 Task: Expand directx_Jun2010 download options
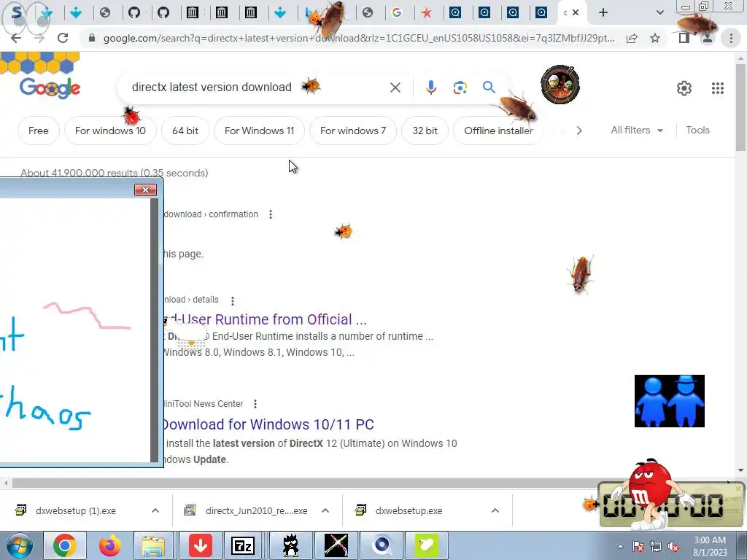point(325,510)
